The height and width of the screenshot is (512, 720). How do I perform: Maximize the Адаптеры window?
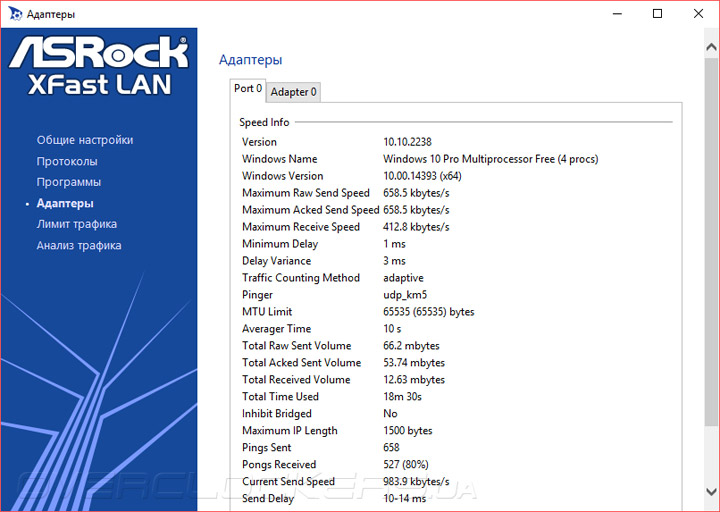pyautogui.click(x=658, y=14)
